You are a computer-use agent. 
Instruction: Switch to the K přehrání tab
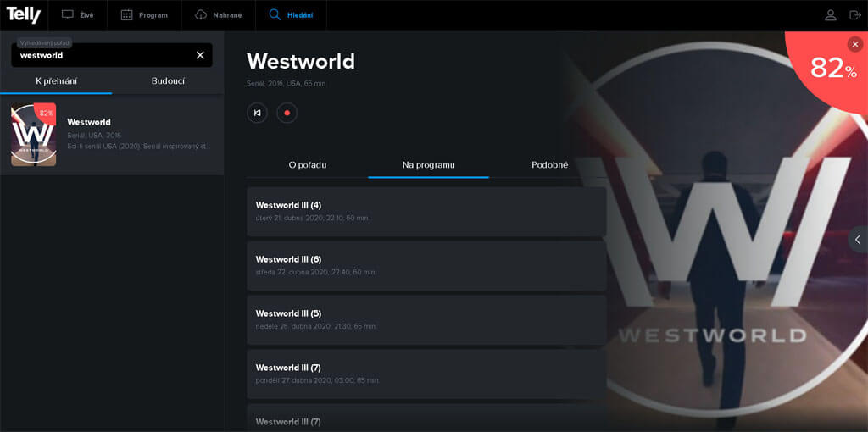tap(57, 80)
